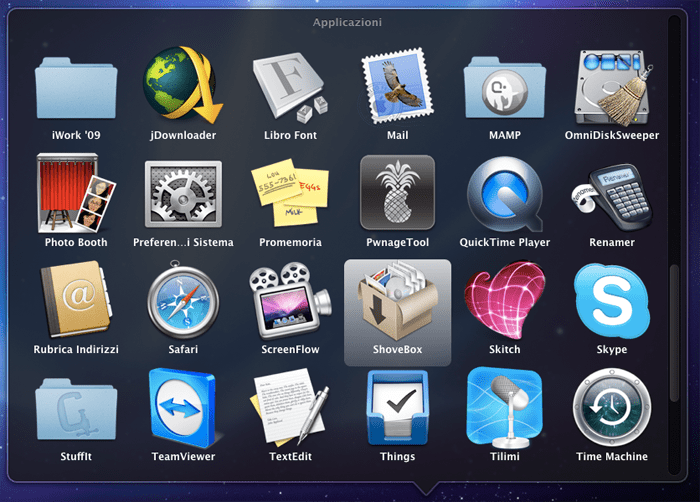Viewport: 700px width, 502px height.
Task: Open Skitch pink heart icon
Action: pos(504,300)
